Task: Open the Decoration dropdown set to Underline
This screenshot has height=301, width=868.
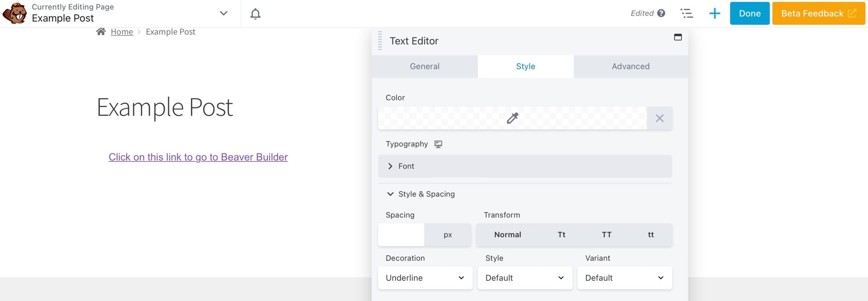Action: 425,278
